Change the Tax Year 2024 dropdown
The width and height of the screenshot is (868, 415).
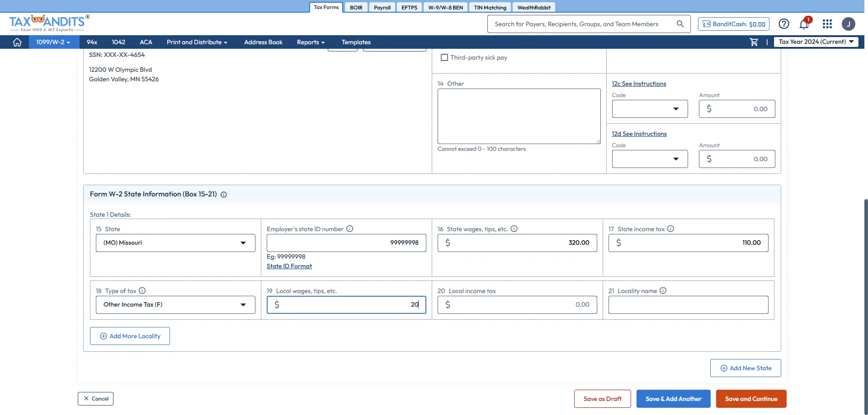816,42
